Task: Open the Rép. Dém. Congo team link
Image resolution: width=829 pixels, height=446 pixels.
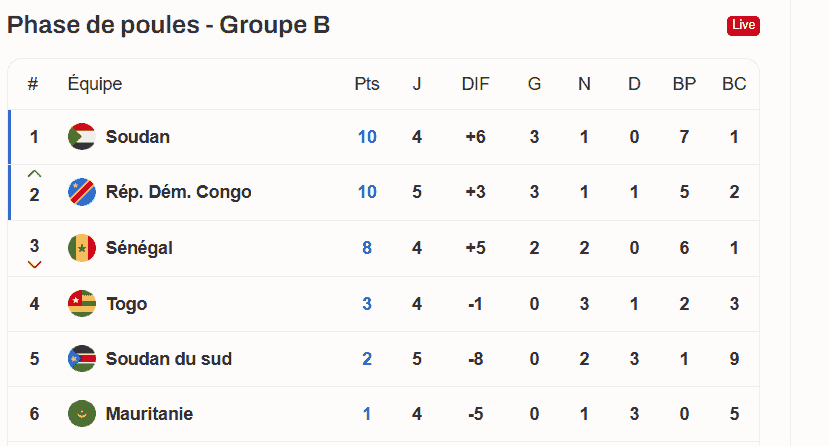Action: coord(178,192)
